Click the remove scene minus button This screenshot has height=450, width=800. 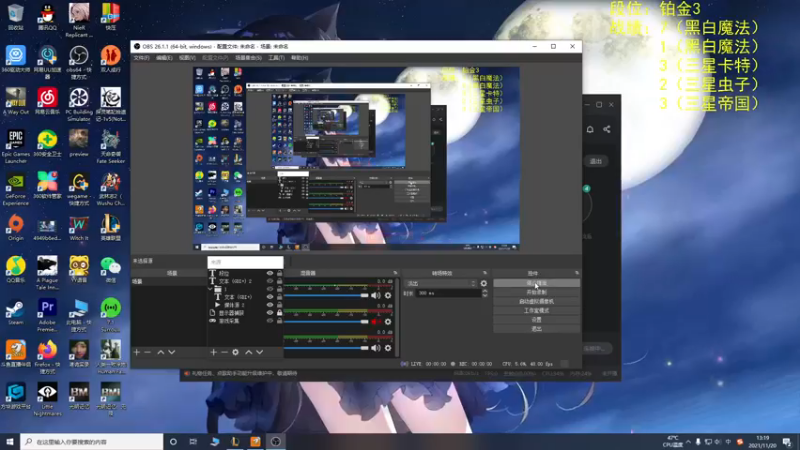(147, 352)
